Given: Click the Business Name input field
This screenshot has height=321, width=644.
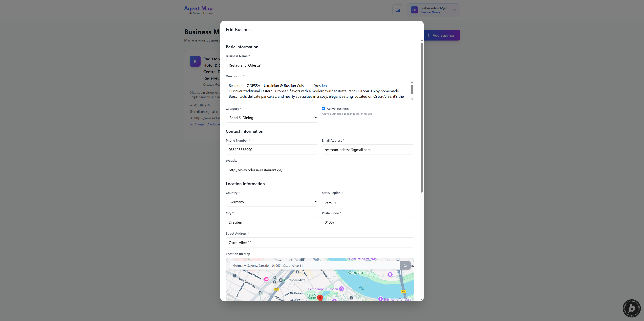Looking at the screenshot, I should tap(320, 65).
